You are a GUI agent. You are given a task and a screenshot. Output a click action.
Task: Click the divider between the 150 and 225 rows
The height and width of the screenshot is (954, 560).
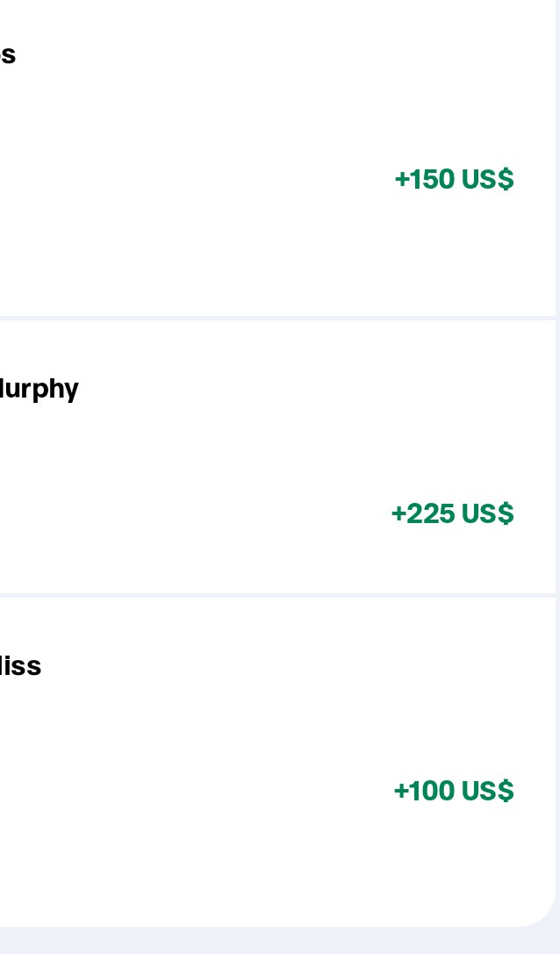[x=263, y=318]
